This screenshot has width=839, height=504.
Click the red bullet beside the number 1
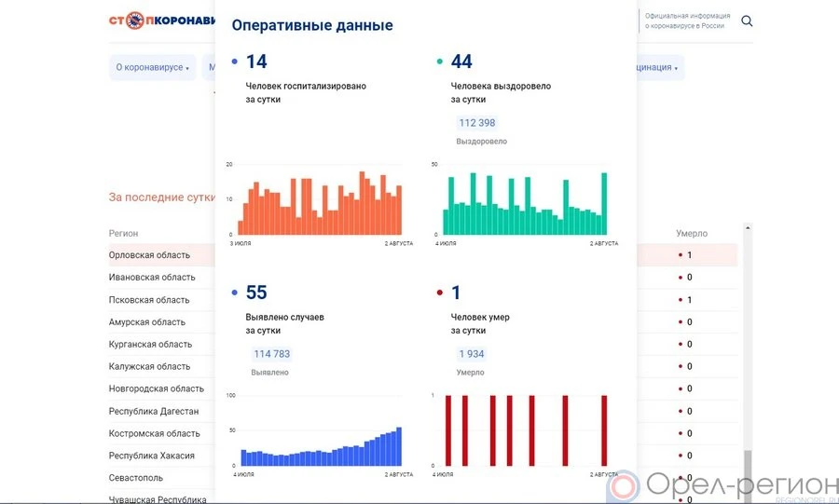(x=439, y=293)
